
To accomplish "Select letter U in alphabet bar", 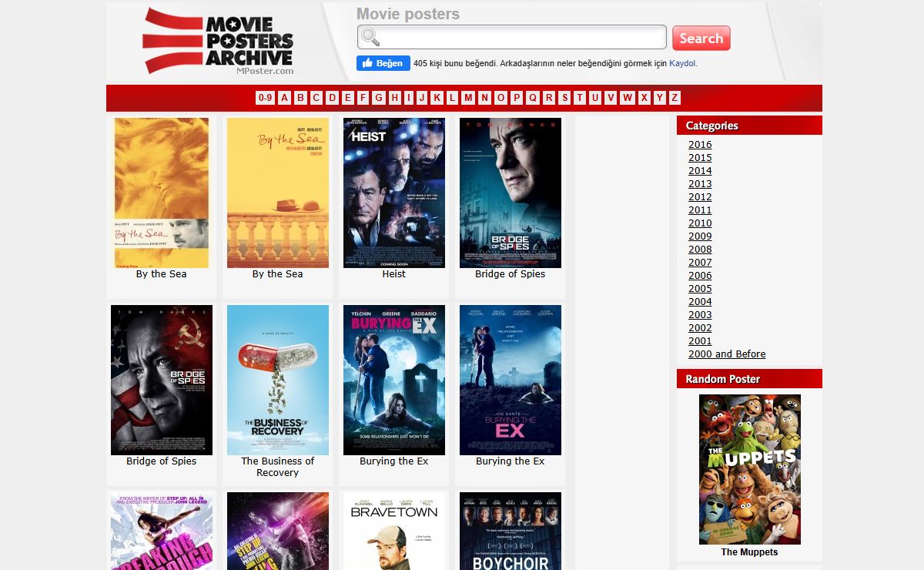I will click(594, 98).
